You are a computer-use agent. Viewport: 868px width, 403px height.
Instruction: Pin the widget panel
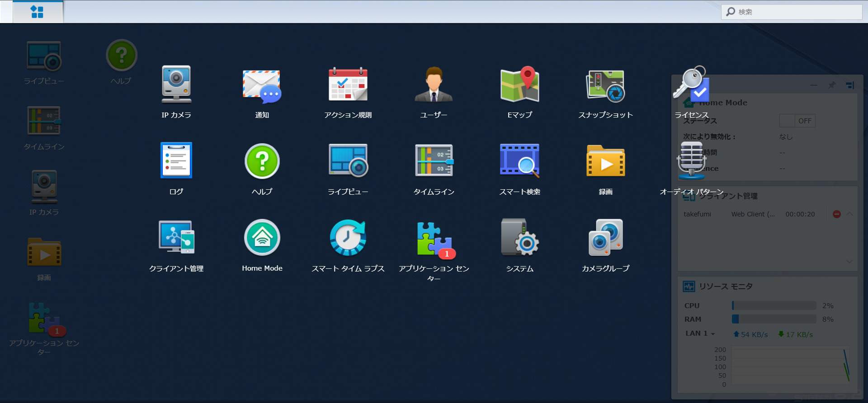pos(831,85)
